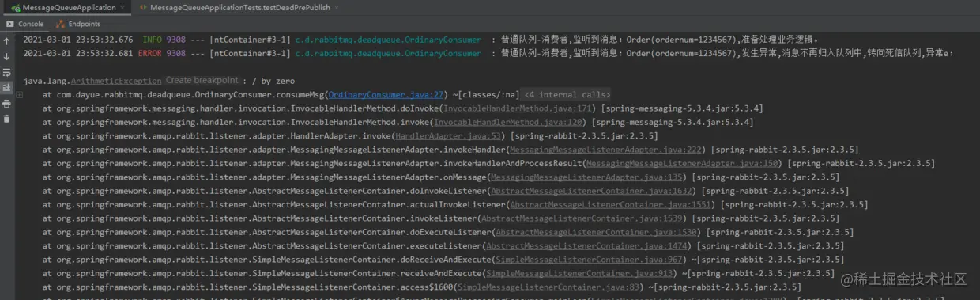The height and width of the screenshot is (300, 980).
Task: Click the print icon in console sidebar
Action: (x=7, y=103)
